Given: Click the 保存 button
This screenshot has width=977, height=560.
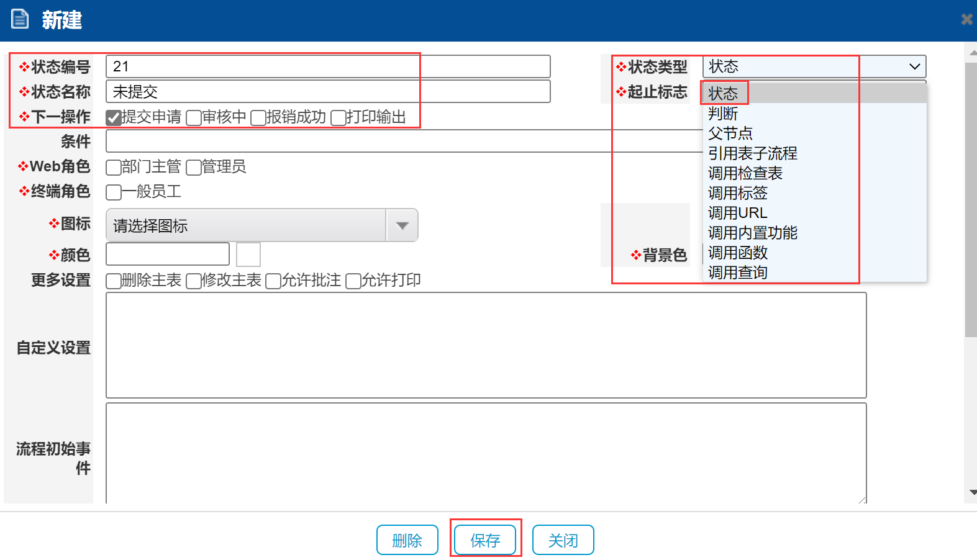Looking at the screenshot, I should click(x=485, y=540).
